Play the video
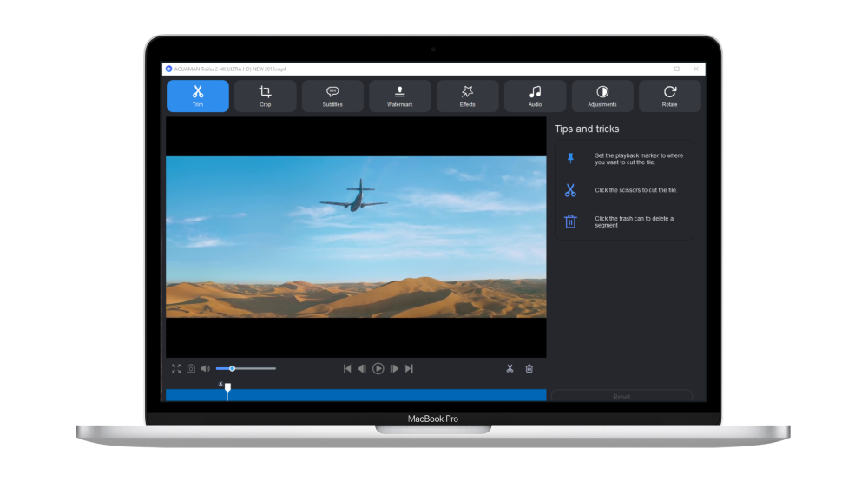This screenshot has width=868, height=482. click(378, 368)
